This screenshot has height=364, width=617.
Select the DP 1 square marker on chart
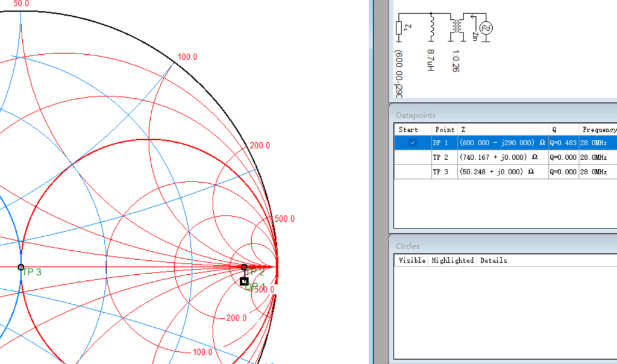[x=244, y=281]
